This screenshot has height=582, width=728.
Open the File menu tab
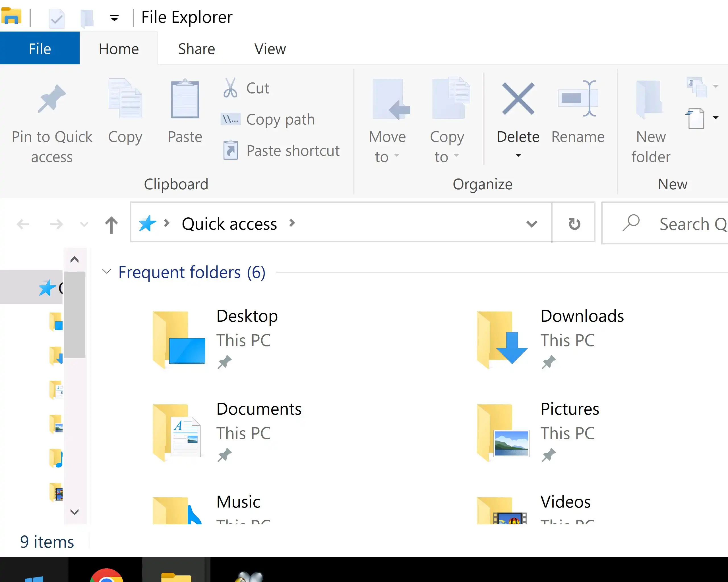(40, 49)
